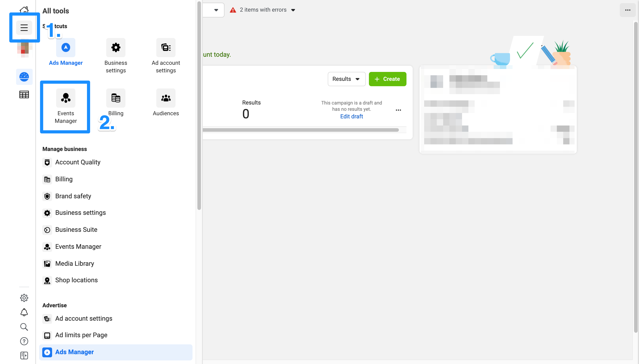Toggle the notifications bell icon
The width and height of the screenshot is (639, 364).
(x=24, y=312)
